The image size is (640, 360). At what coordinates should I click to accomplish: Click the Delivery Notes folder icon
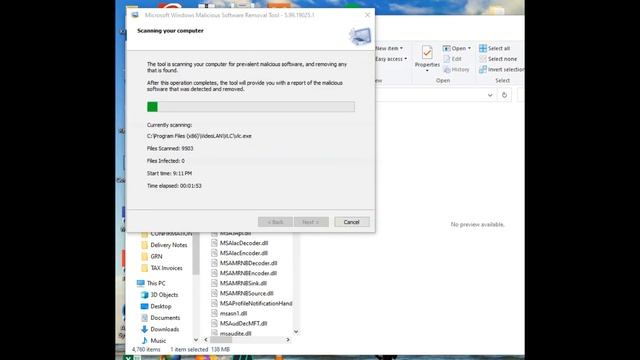pyautogui.click(x=144, y=245)
